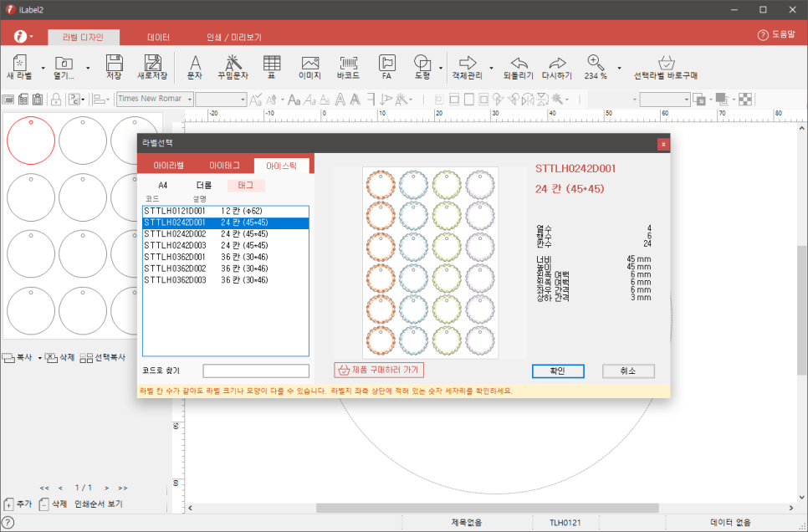Expand the 복사 copy dropdown arrow

click(x=39, y=358)
